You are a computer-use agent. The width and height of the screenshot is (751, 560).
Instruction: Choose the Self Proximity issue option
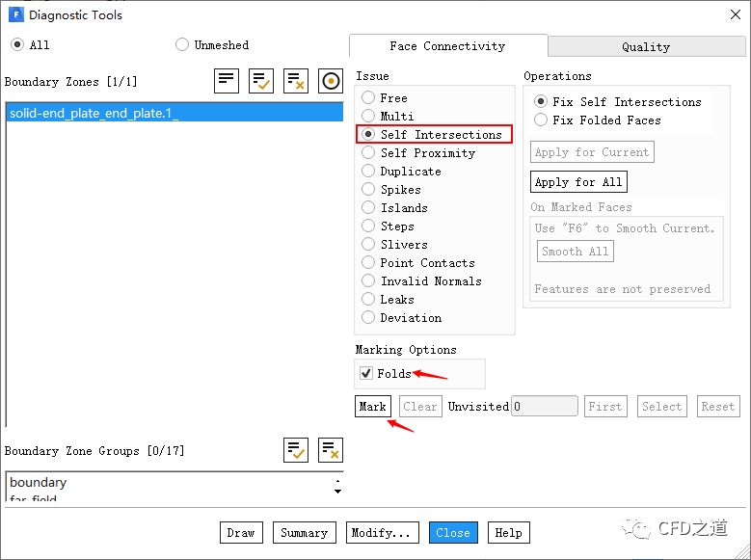tap(368, 153)
